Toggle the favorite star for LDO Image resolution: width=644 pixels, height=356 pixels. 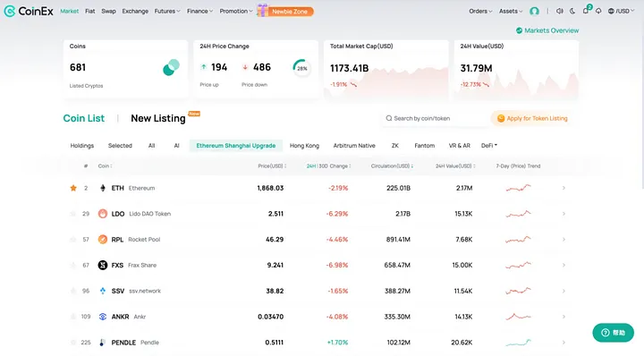pos(73,214)
